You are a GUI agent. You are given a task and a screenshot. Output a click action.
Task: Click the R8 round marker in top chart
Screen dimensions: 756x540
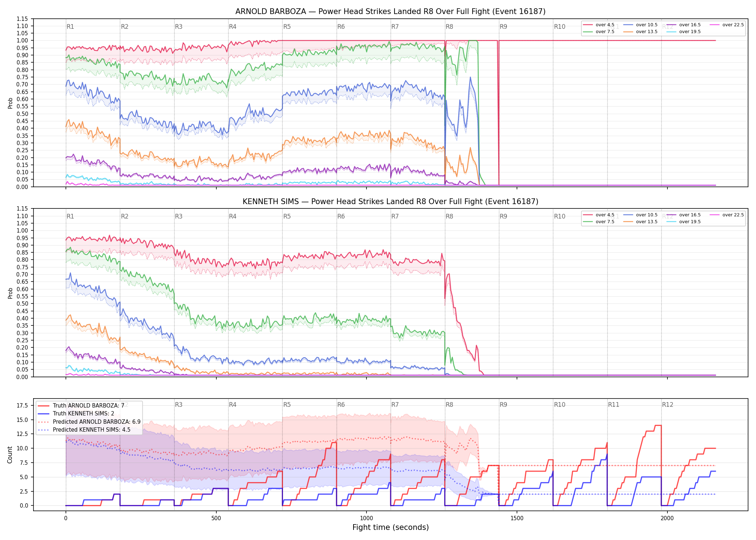[449, 27]
